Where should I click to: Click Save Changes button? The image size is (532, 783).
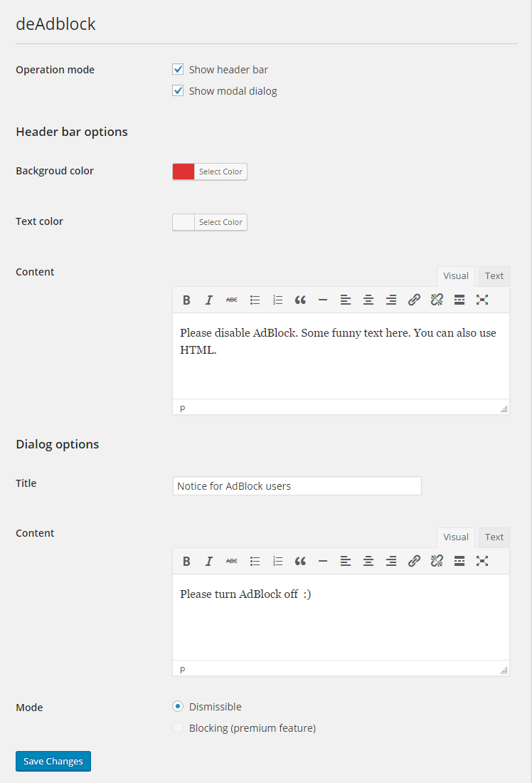point(53,762)
